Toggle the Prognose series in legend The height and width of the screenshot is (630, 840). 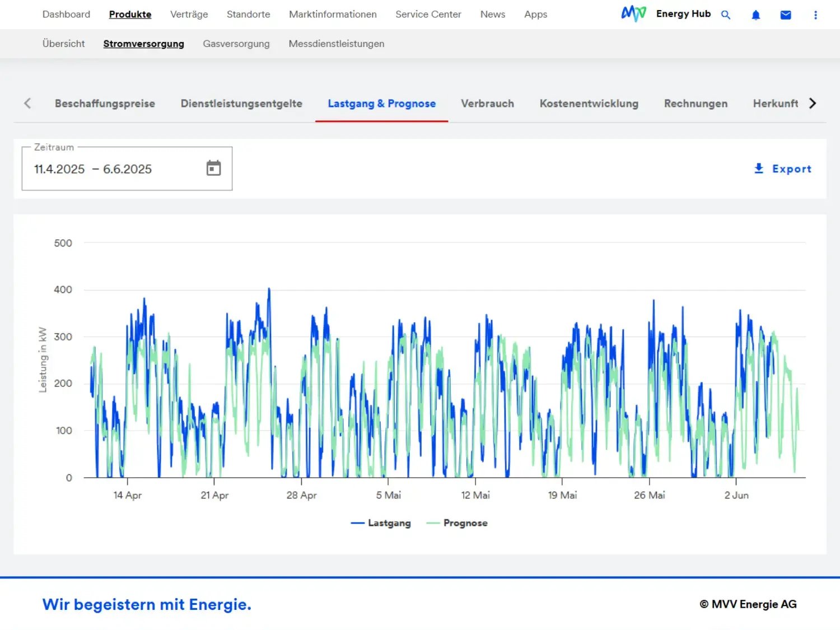pyautogui.click(x=457, y=523)
